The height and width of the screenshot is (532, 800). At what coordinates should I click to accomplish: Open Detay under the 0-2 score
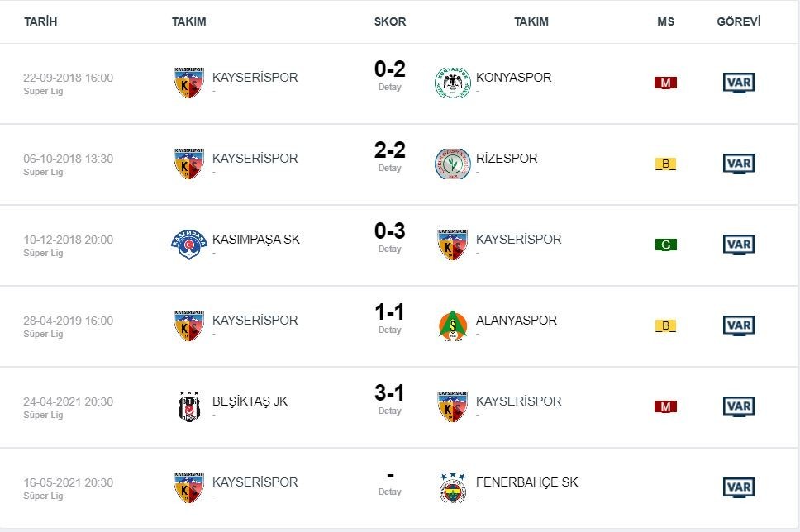click(x=389, y=87)
